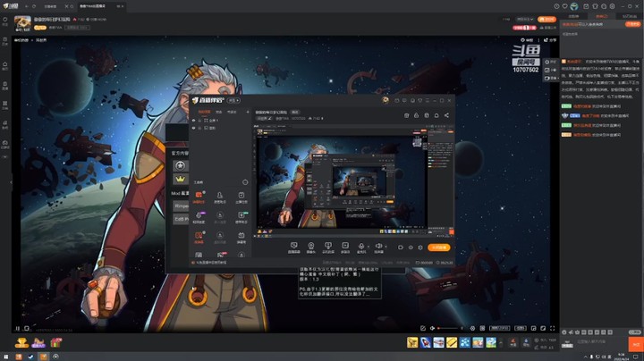The height and width of the screenshot is (361, 644).
Task: Click the back arrow in Douyu top bar
Action: (x=27, y=6)
